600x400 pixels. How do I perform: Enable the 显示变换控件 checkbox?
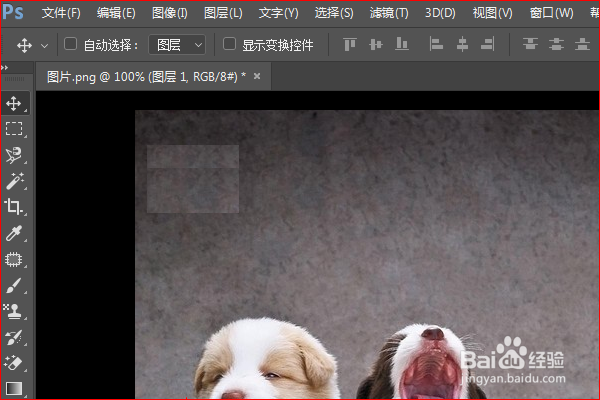[x=229, y=44]
